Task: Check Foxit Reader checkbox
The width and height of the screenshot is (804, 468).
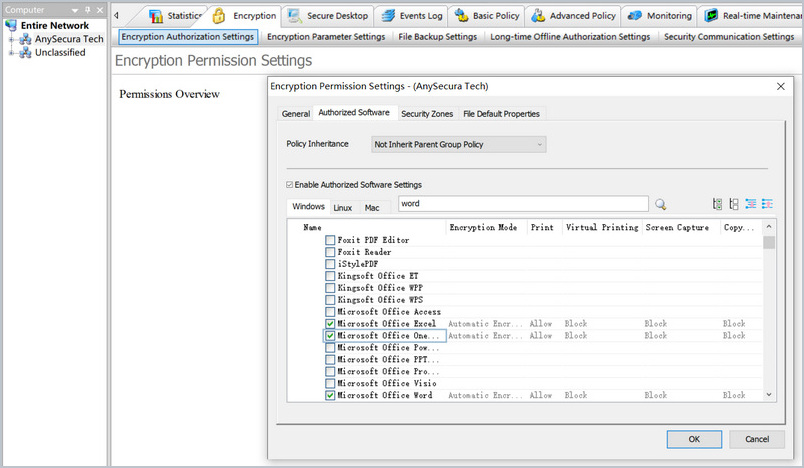Action: tap(330, 252)
